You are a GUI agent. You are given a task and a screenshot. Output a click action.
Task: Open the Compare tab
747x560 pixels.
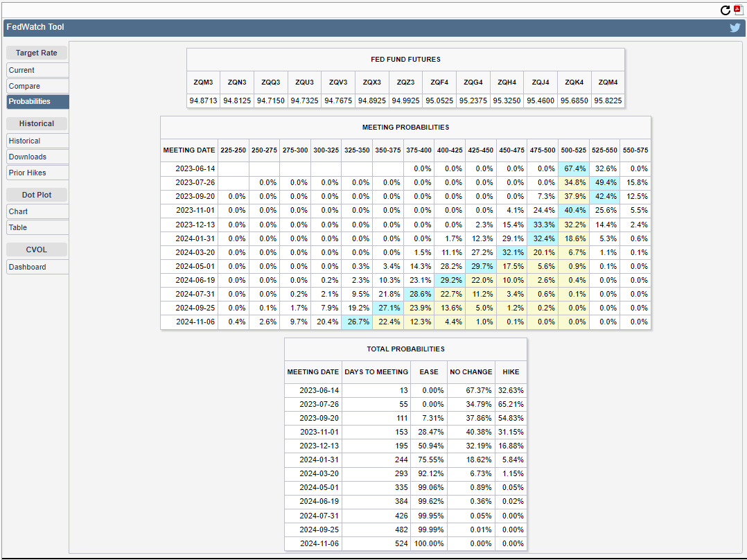pos(37,86)
